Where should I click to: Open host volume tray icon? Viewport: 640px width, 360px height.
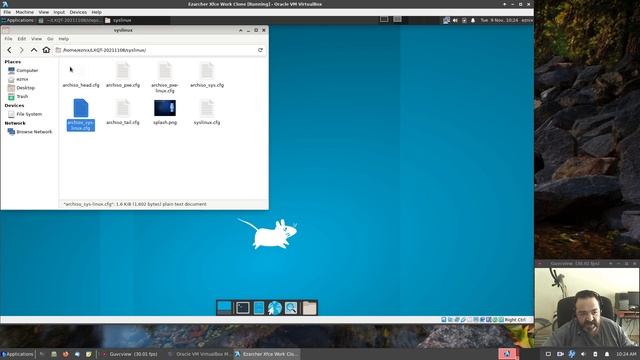click(x=583, y=354)
